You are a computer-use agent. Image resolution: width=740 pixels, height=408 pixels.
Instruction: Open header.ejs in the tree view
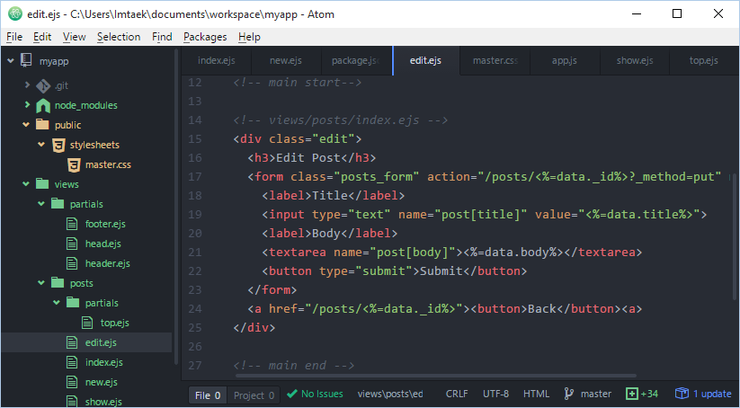(108, 263)
